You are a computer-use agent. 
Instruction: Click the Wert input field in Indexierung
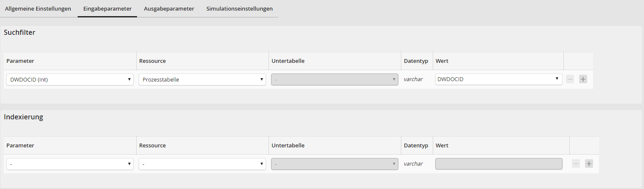pos(499,164)
